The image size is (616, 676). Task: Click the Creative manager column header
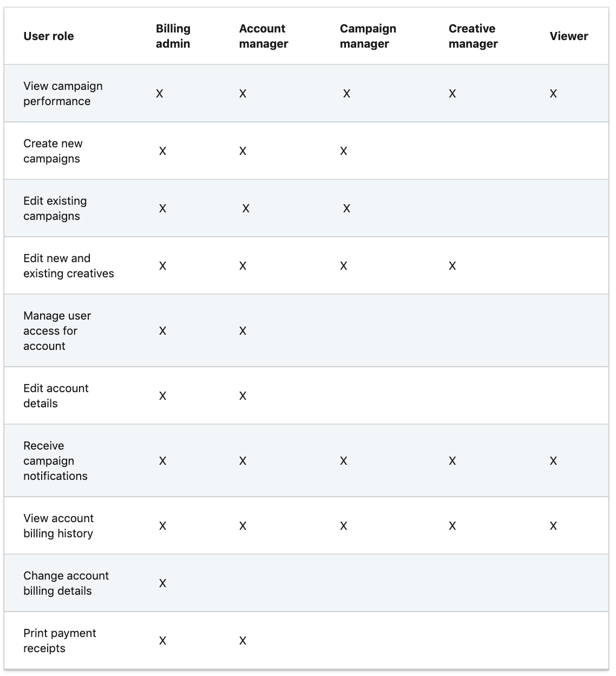(473, 36)
